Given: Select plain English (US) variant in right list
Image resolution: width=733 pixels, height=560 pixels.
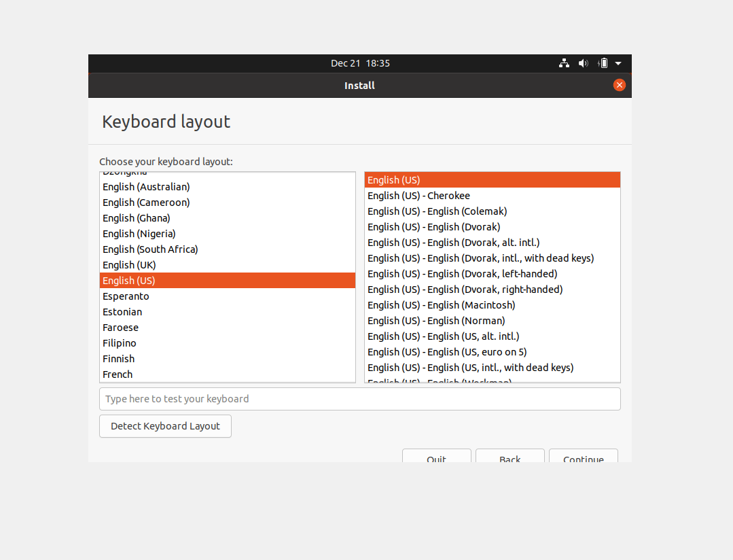Looking at the screenshot, I should click(x=493, y=180).
